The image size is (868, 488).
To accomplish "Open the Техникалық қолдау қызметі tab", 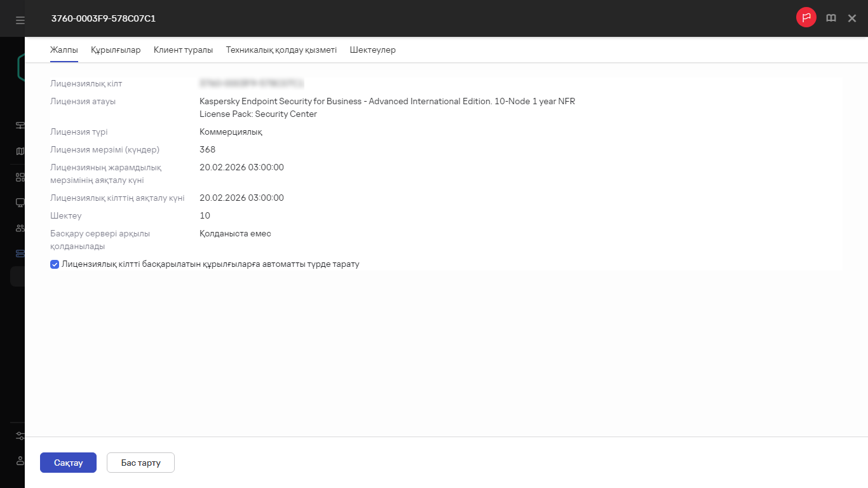I will pyautogui.click(x=281, y=50).
